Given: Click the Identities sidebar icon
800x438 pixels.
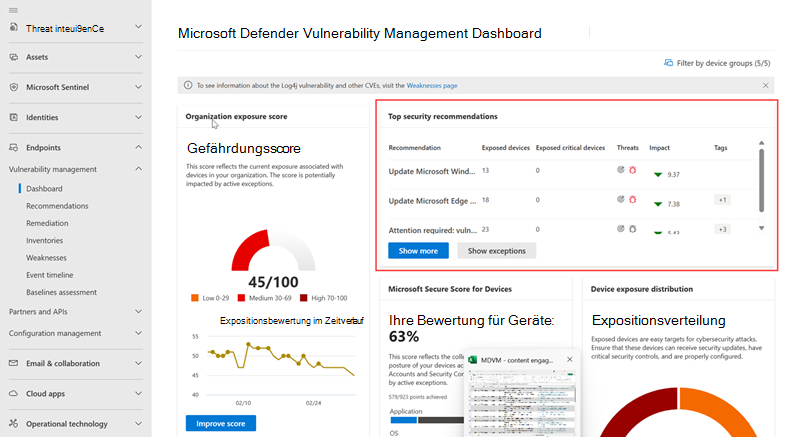Looking at the screenshot, I should tap(14, 117).
